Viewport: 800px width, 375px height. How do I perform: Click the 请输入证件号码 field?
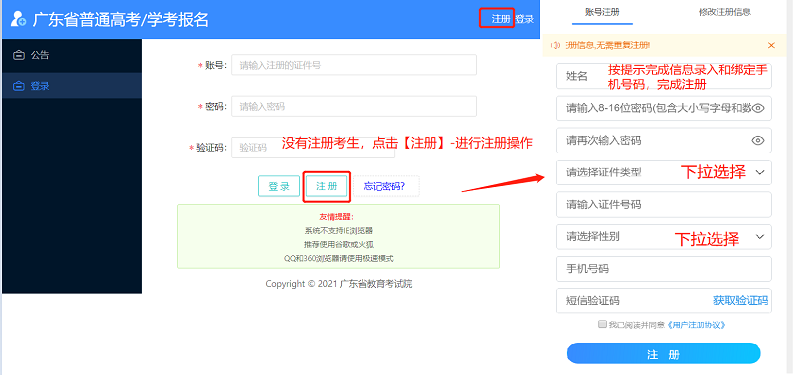(664, 205)
